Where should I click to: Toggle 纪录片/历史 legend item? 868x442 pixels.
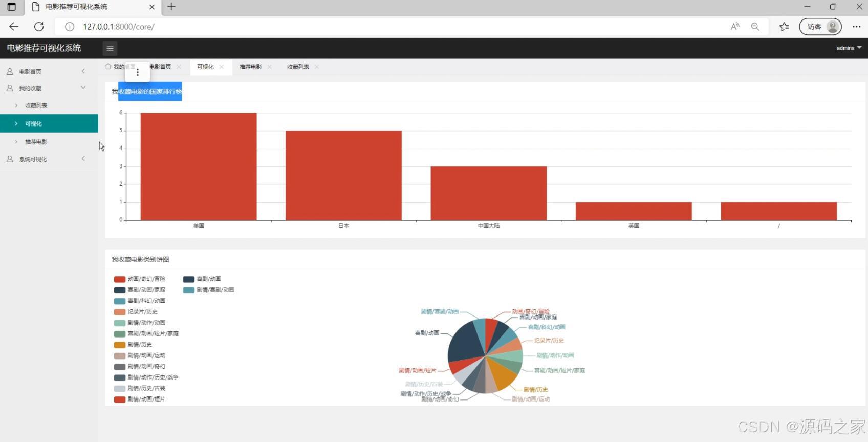[136, 312]
